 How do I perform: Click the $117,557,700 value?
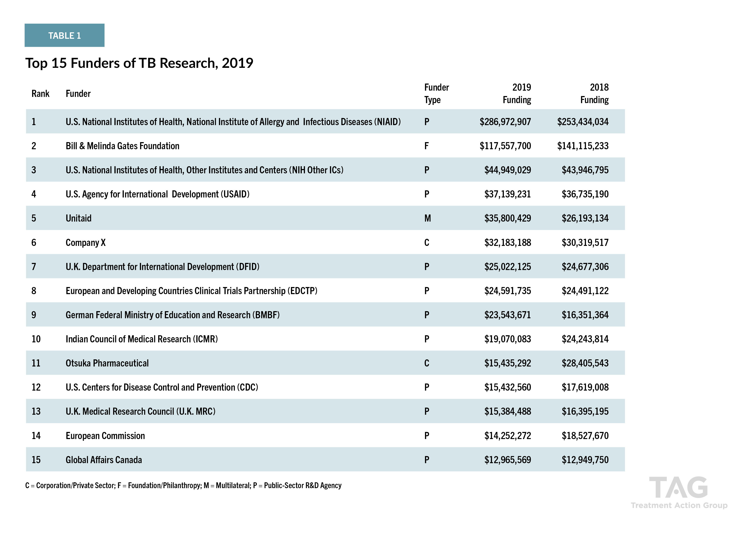505,146
